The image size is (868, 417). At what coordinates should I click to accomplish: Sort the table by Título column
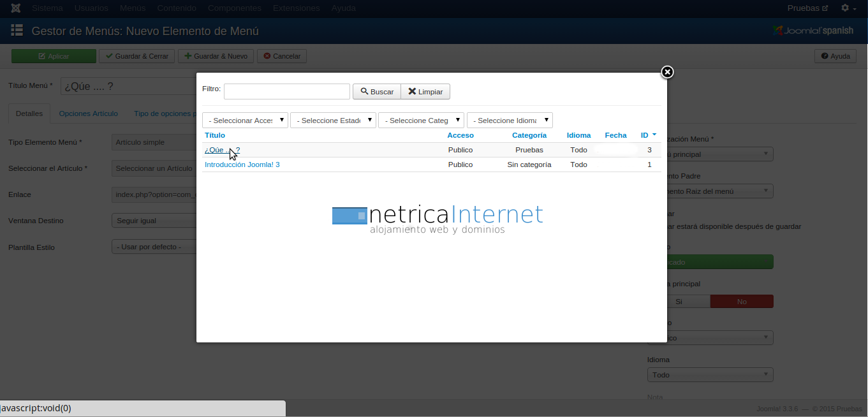(215, 135)
